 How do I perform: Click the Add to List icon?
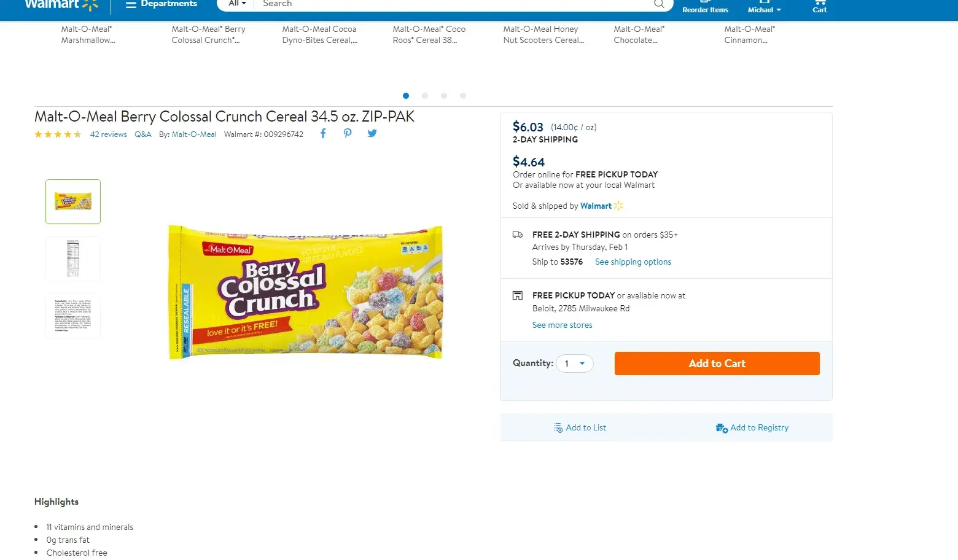pyautogui.click(x=558, y=428)
